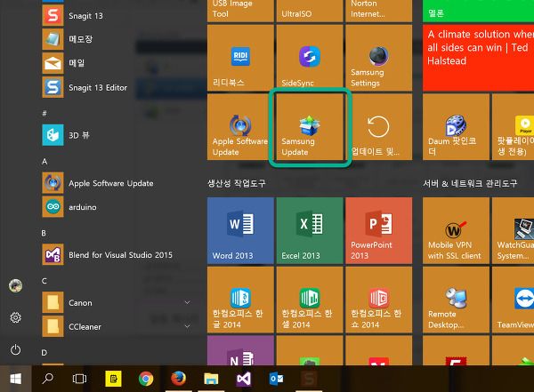Launch the 3D 뷰 app
Viewport: 534px width, 392px height.
tap(116, 135)
